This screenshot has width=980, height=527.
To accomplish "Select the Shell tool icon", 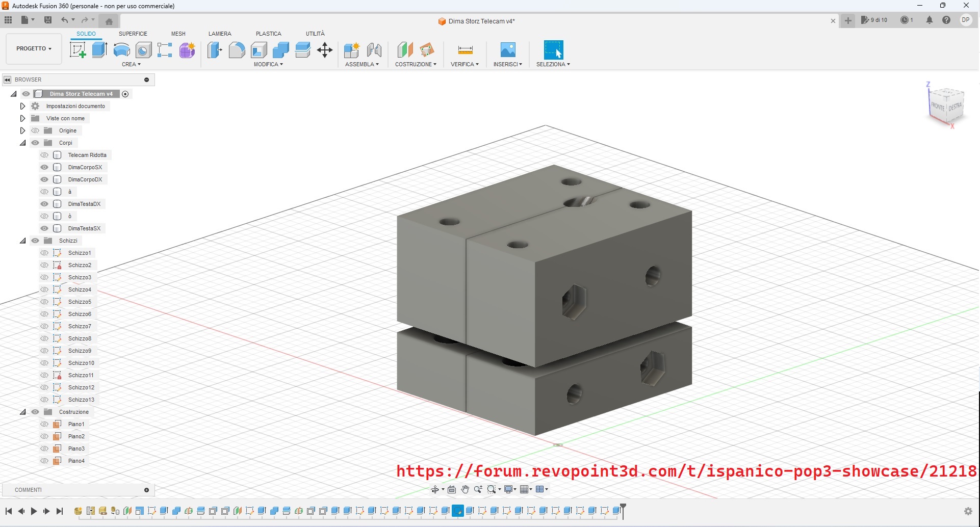I will click(x=259, y=50).
